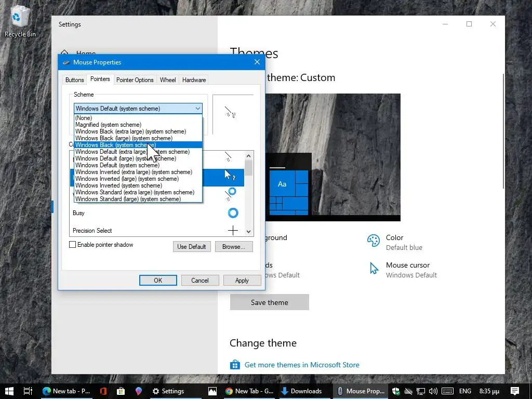
Task: Open Color Default blue setting
Action: coord(395,242)
